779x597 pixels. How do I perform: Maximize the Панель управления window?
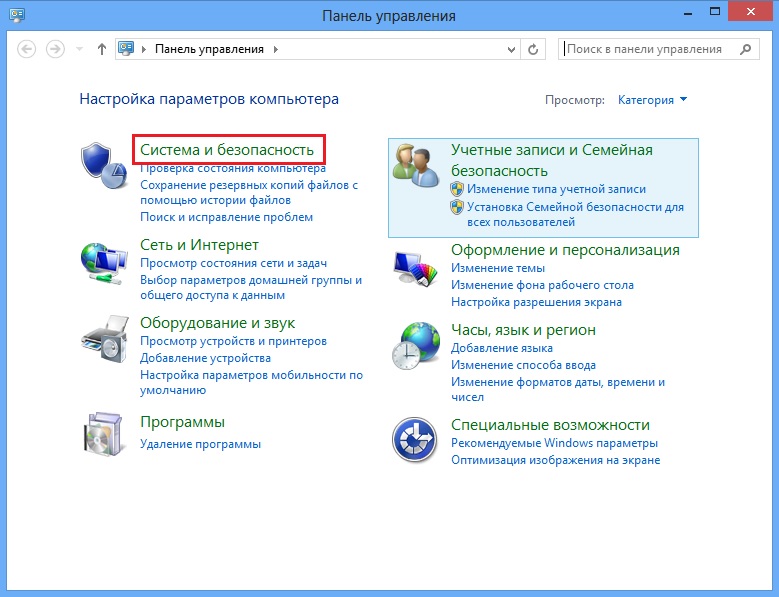coord(715,11)
